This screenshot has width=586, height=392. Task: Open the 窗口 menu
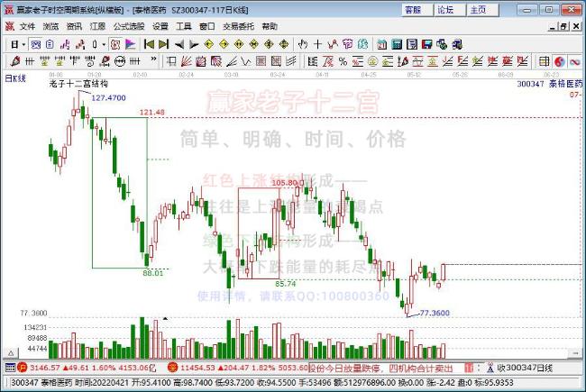pyautogui.click(x=206, y=26)
